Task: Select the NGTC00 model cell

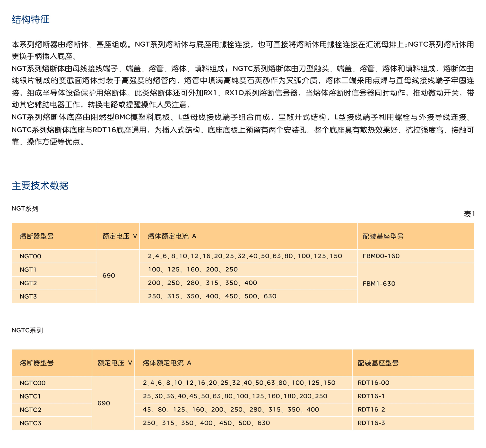Action: (33, 383)
